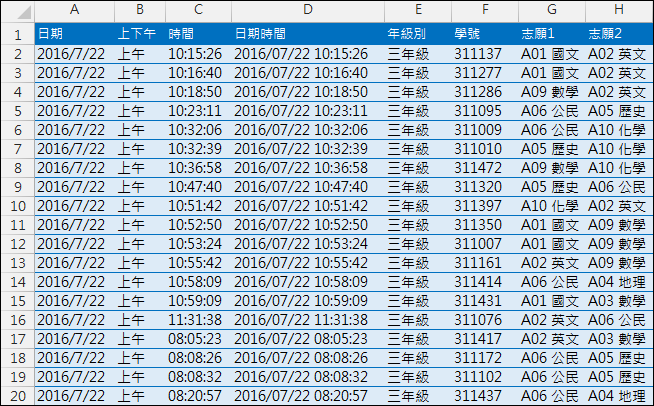Click the 學號 header cell
Image resolution: width=654 pixels, height=406 pixels.
485,34
